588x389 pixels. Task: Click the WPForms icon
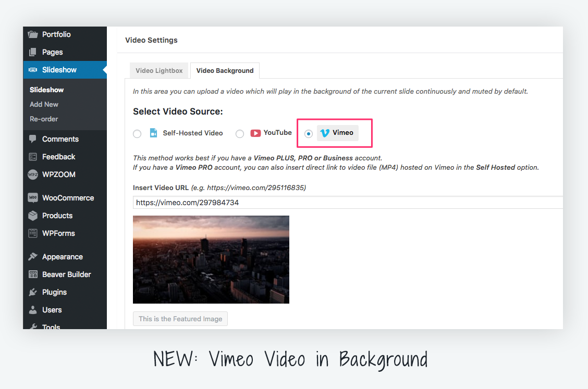point(33,233)
